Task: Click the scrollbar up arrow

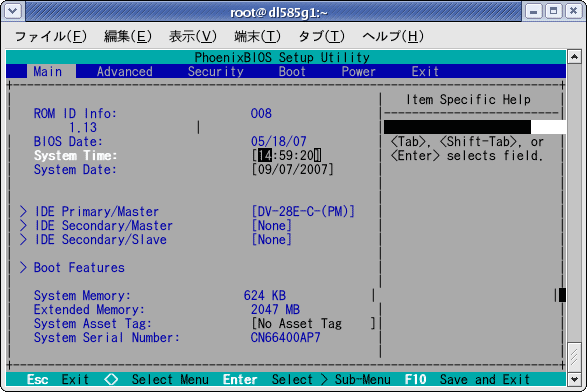Action: tap(574, 57)
